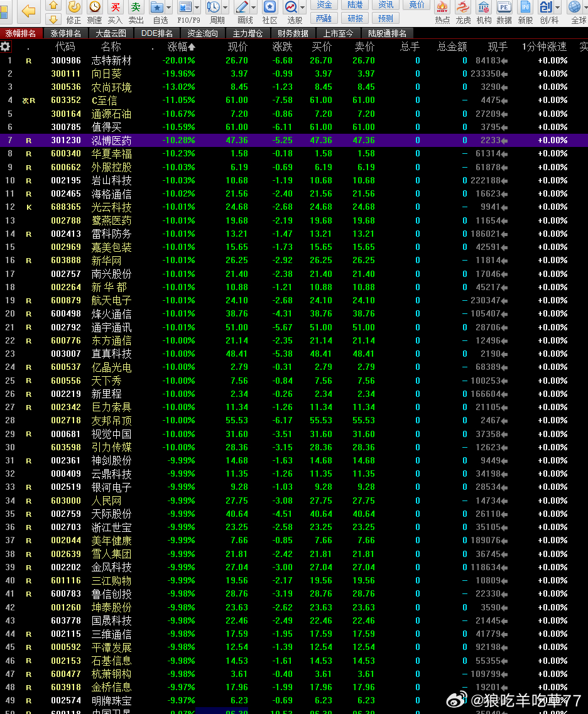Click stock name 金风科技
The image size is (588, 714).
[112, 568]
